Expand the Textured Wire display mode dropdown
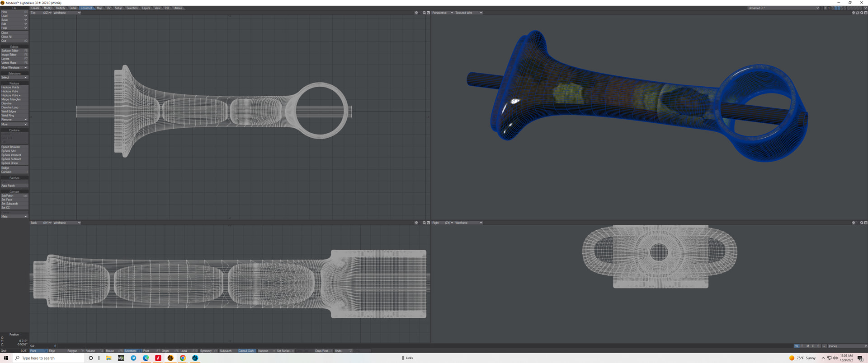Viewport: 868px width, 363px height. [468, 13]
